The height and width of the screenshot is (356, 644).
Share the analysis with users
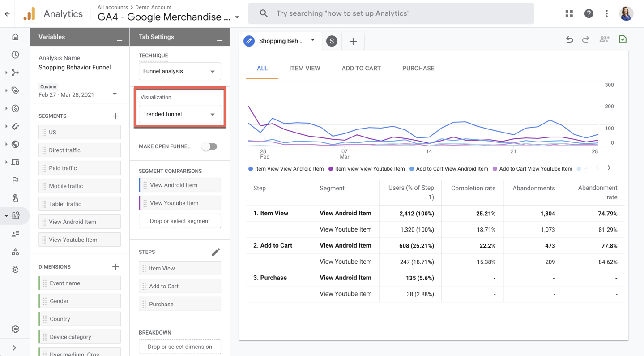[x=604, y=39]
